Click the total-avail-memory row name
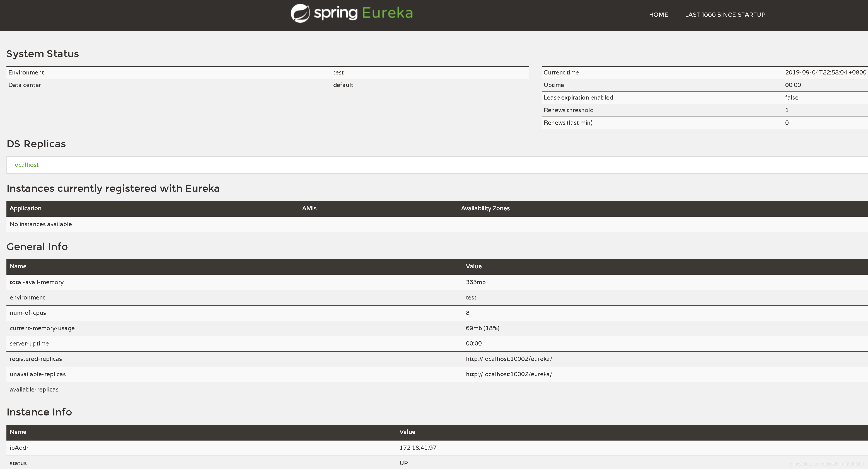The image size is (868, 469). pos(37,282)
